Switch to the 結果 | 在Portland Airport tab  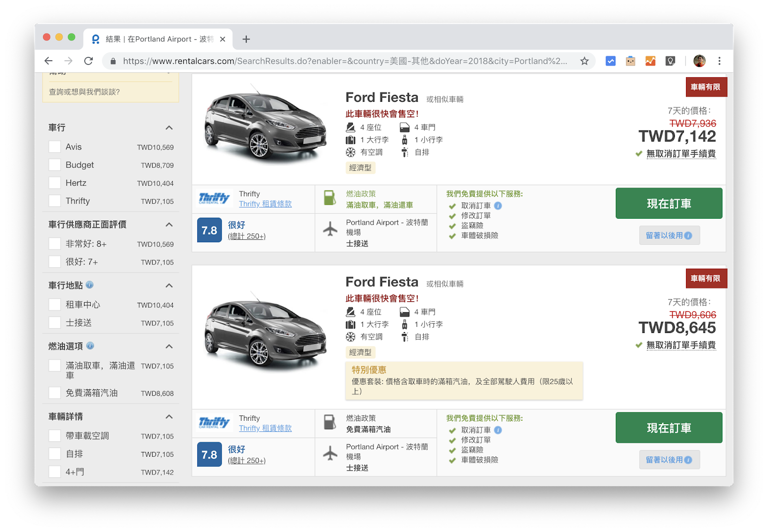click(158, 39)
